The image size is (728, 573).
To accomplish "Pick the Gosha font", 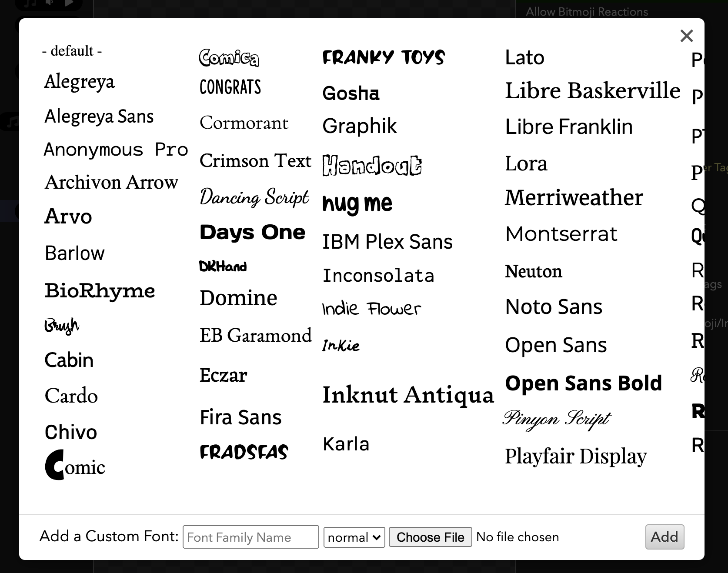I will (351, 93).
